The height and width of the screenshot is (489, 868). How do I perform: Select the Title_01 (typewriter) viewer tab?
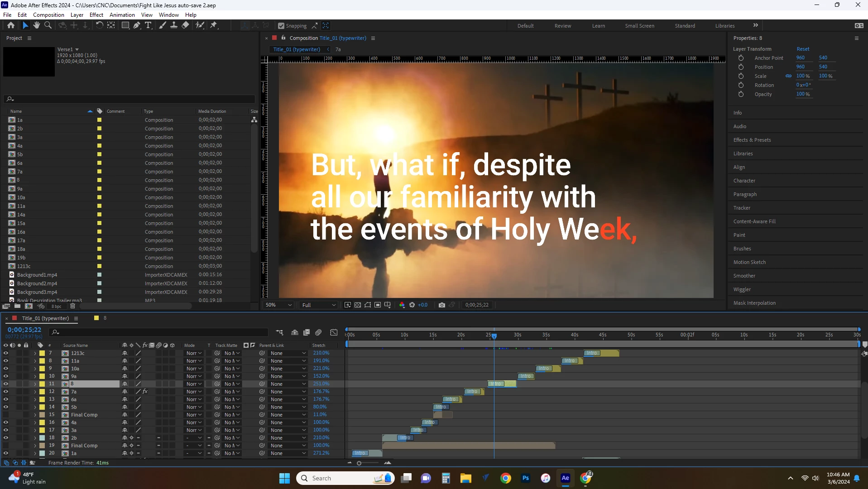297,49
